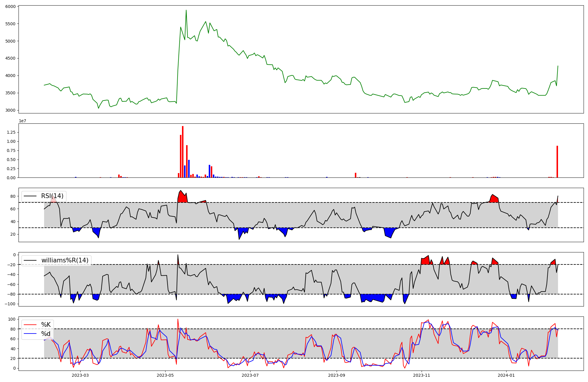The width and height of the screenshot is (588, 382).
Task: Click the 1.25 volume axis label
Action: tap(11, 132)
